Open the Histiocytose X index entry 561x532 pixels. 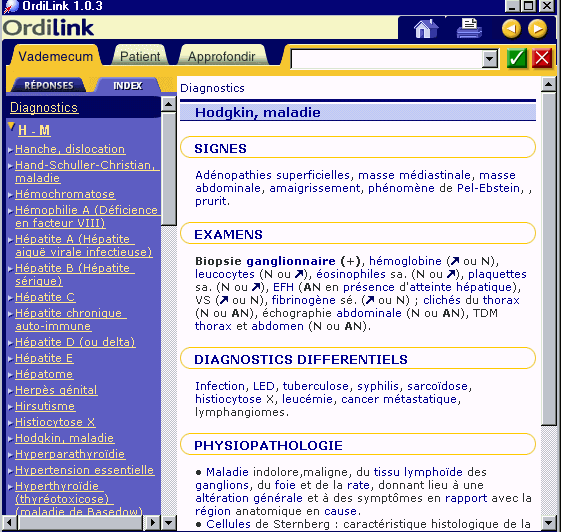coord(55,422)
